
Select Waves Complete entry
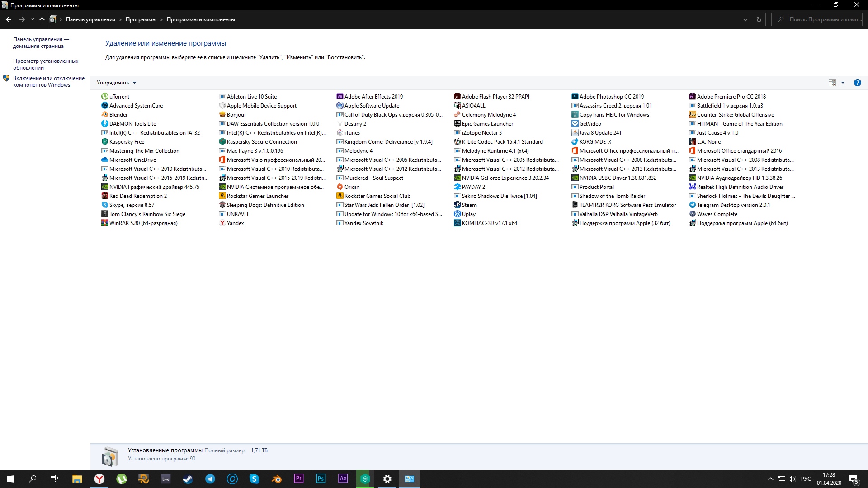click(713, 214)
